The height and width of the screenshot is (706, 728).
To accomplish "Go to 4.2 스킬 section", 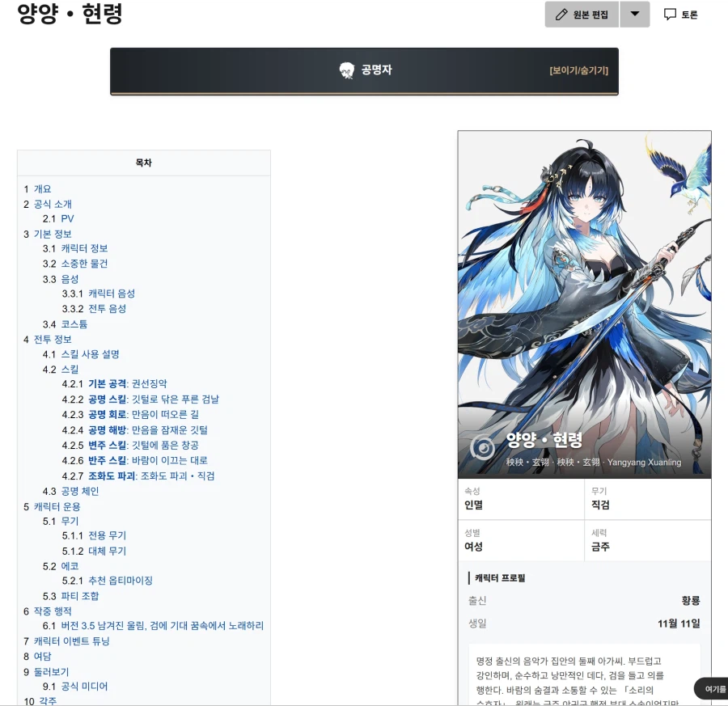I will click(x=70, y=370).
